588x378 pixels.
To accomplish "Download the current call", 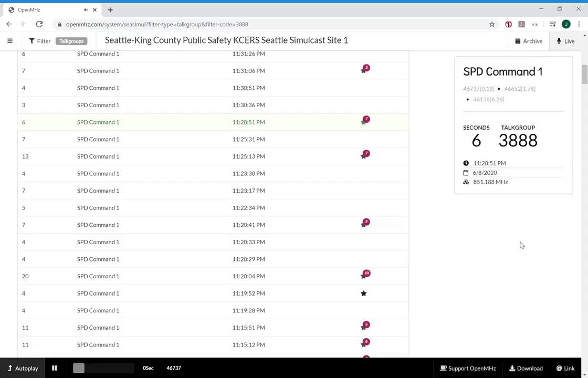I will pos(526,368).
